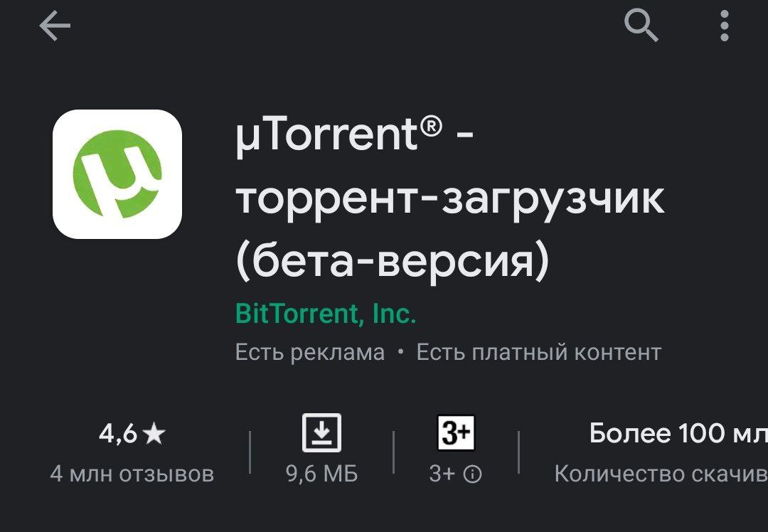Tap the µTorrent app logo

coord(117,174)
